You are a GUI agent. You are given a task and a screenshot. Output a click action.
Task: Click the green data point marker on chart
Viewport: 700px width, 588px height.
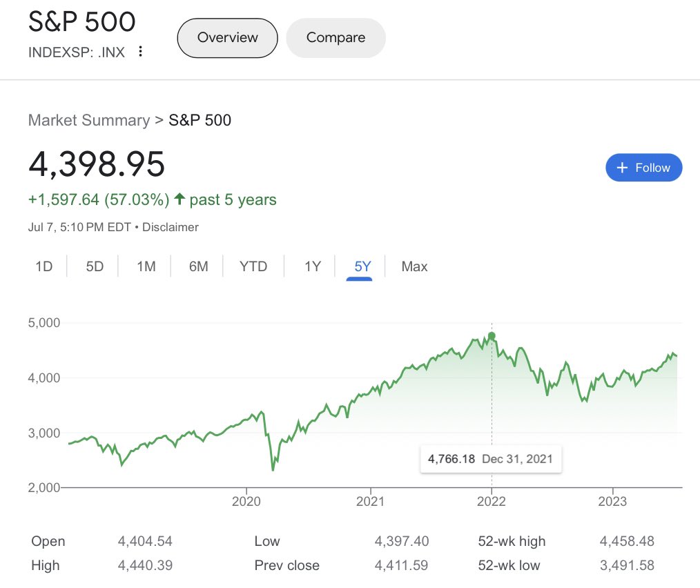(492, 335)
